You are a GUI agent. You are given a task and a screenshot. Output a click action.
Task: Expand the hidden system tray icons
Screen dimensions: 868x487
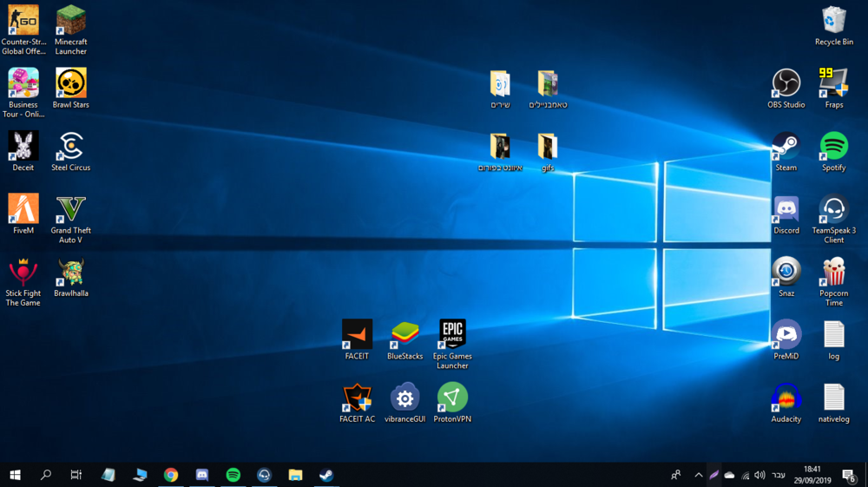click(698, 475)
